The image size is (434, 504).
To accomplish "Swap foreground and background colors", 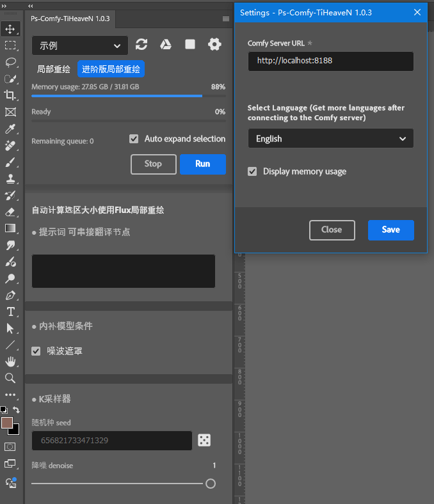I will click(x=16, y=410).
